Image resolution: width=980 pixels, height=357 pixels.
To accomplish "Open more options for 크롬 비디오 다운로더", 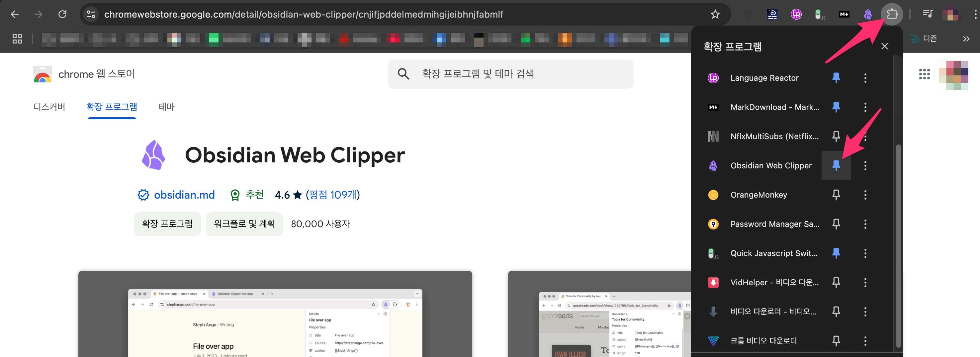I will pos(865,341).
